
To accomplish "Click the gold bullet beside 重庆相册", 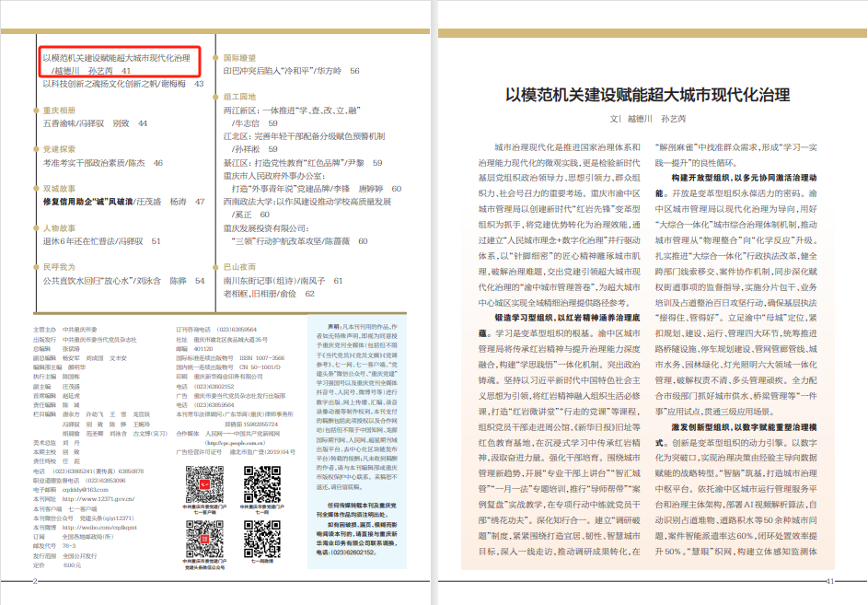I will pos(37,110).
